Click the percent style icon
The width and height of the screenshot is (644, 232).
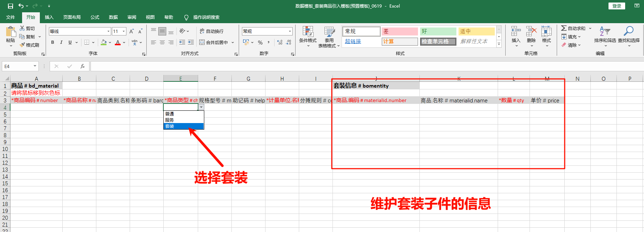tap(260, 42)
